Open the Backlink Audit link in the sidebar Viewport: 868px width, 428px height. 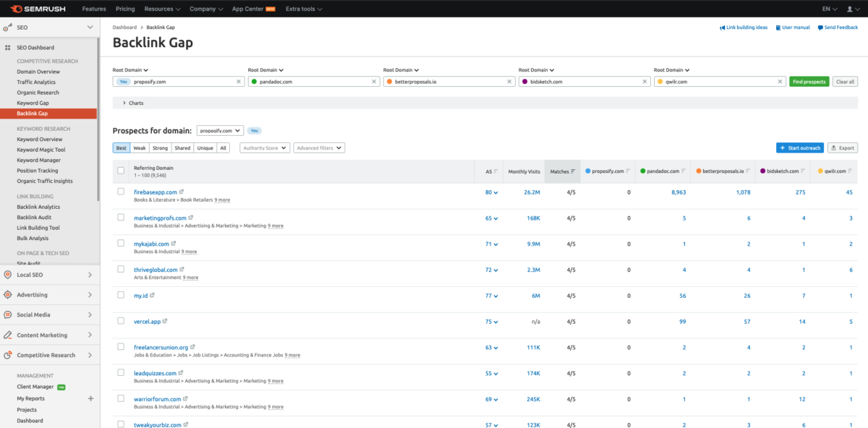[x=34, y=217]
